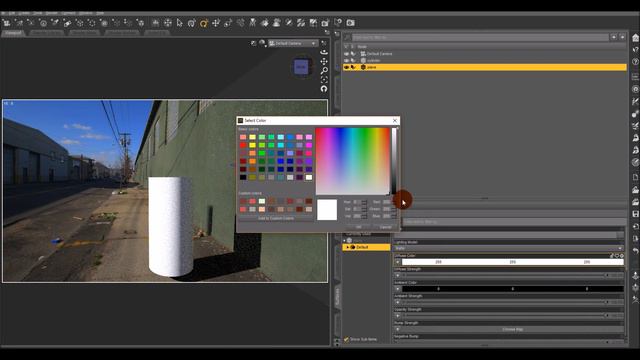Click the Reset camera circular arrow in viewport
This screenshot has width=640, height=360.
(x=324, y=89)
